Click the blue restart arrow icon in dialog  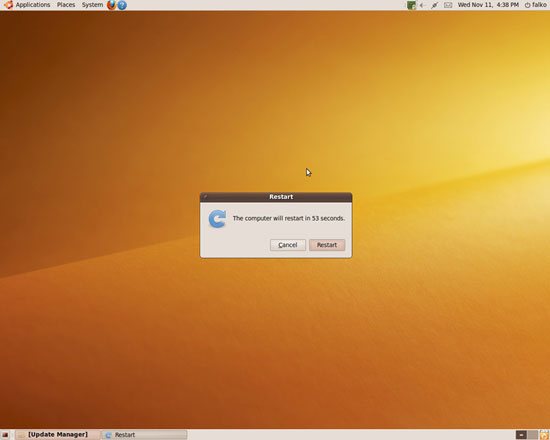(x=217, y=219)
